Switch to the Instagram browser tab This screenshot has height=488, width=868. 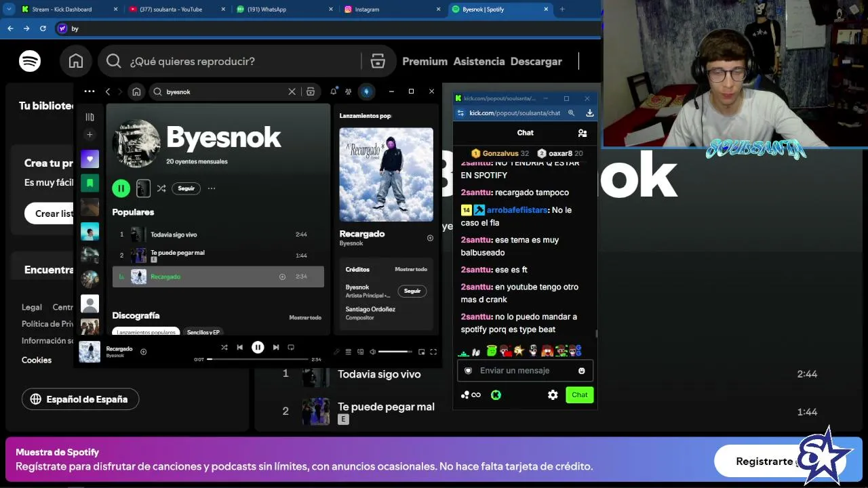392,9
